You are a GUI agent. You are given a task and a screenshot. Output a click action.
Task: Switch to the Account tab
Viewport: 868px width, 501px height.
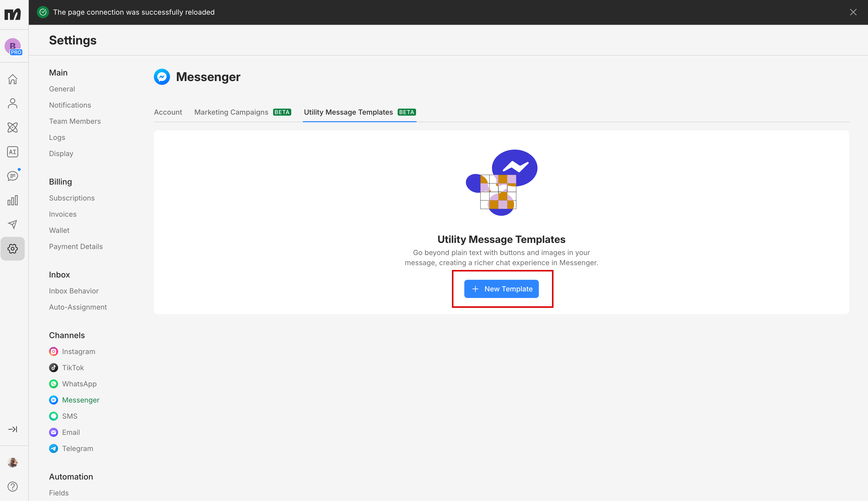(168, 112)
